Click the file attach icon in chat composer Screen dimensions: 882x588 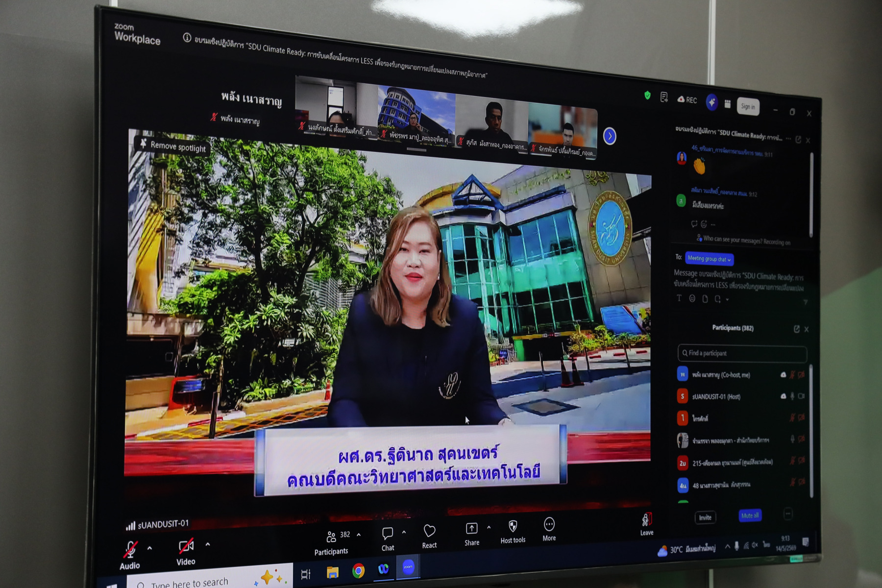(705, 299)
